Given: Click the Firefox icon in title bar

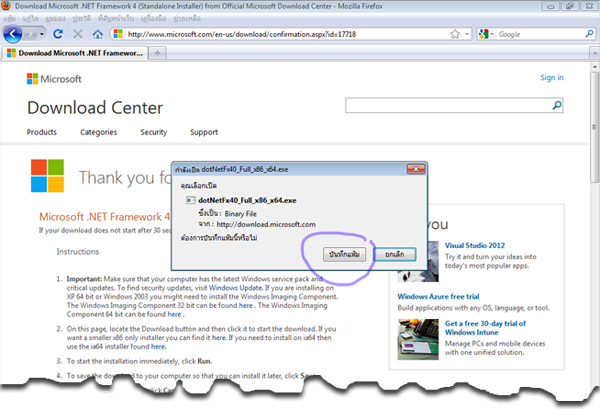Looking at the screenshot, I should point(6,6).
